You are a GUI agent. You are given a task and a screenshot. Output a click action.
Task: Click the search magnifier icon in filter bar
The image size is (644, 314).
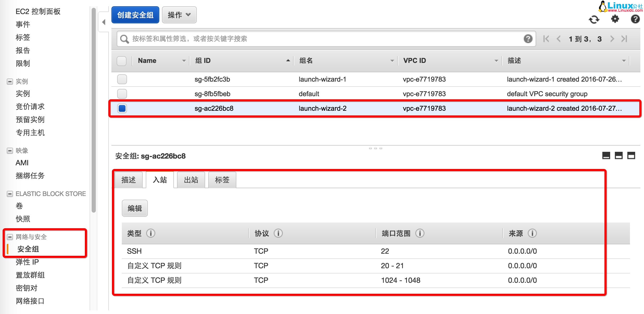click(124, 39)
